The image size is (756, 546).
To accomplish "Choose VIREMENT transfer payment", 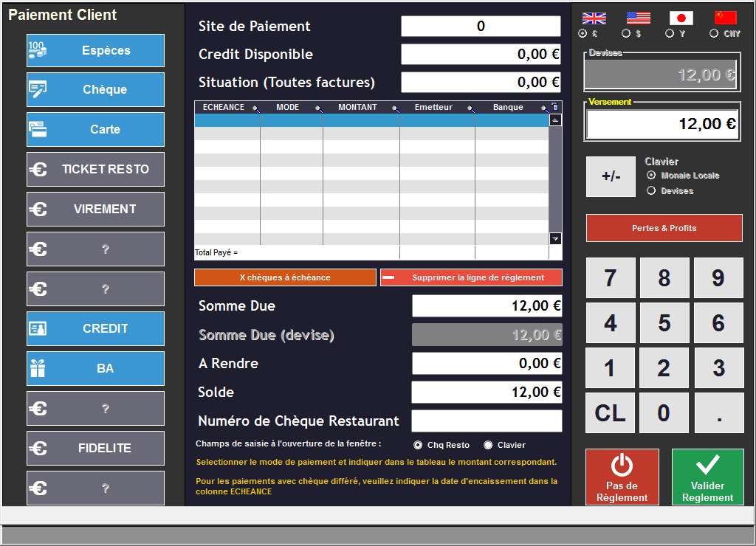I will pos(95,210).
